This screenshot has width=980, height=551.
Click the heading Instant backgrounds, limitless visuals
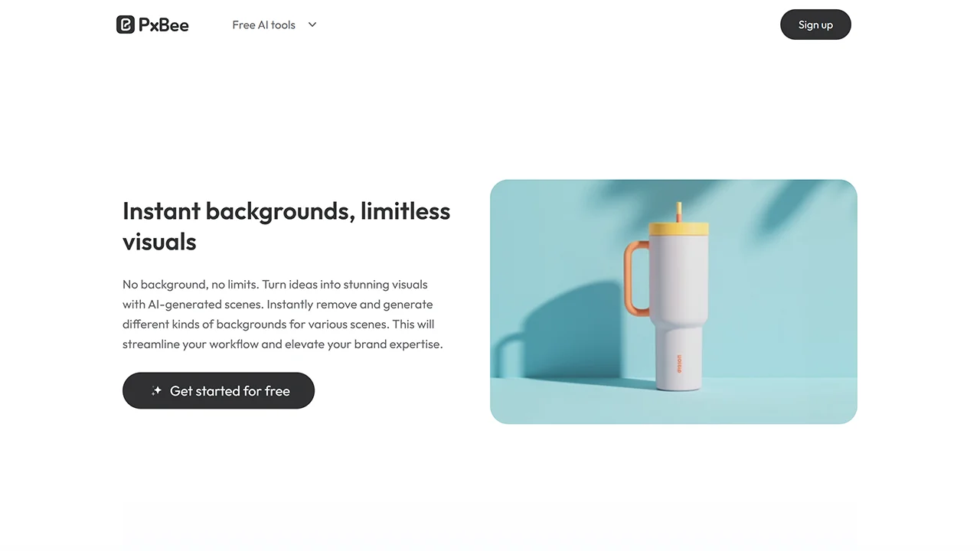286,226
